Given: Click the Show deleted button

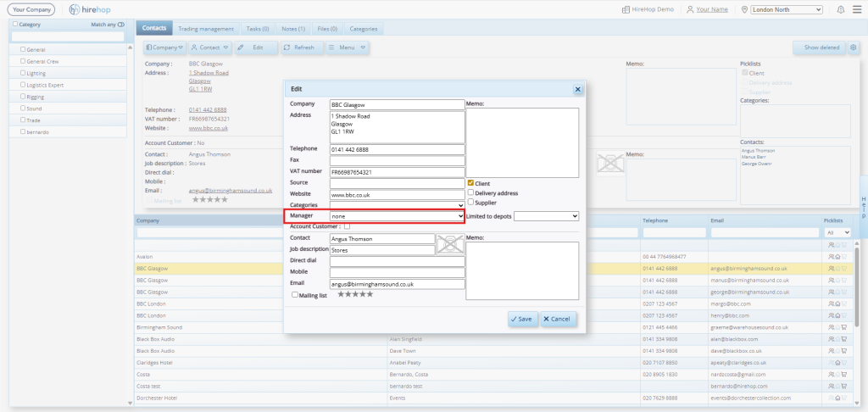Looking at the screenshot, I should (x=819, y=47).
